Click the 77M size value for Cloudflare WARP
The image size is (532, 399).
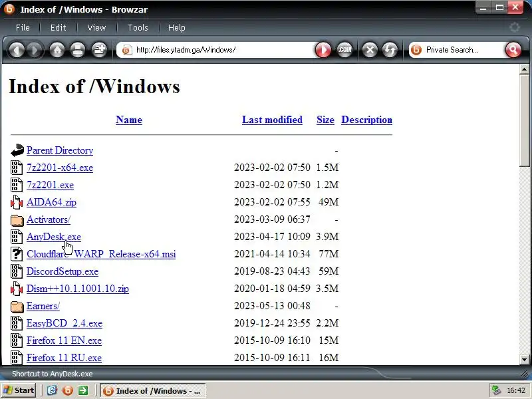pyautogui.click(x=329, y=254)
